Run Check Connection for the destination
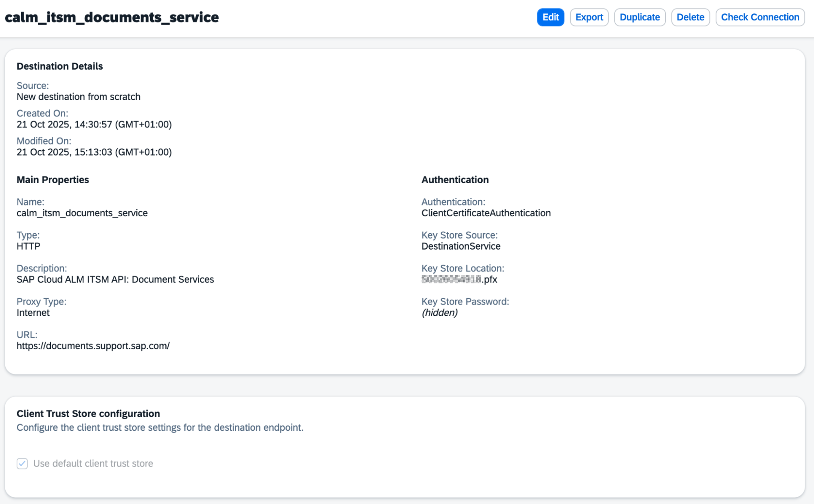Screen dimensions: 814x504 click(759, 17)
